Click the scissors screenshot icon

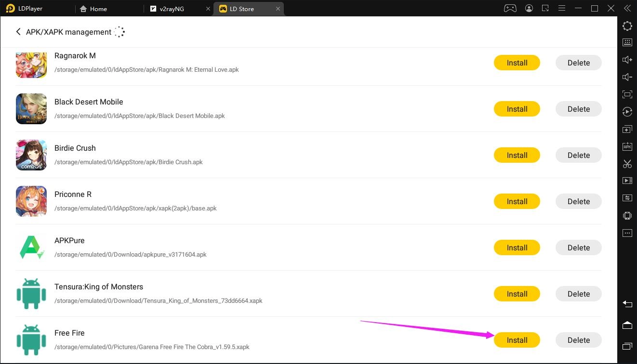tap(627, 164)
